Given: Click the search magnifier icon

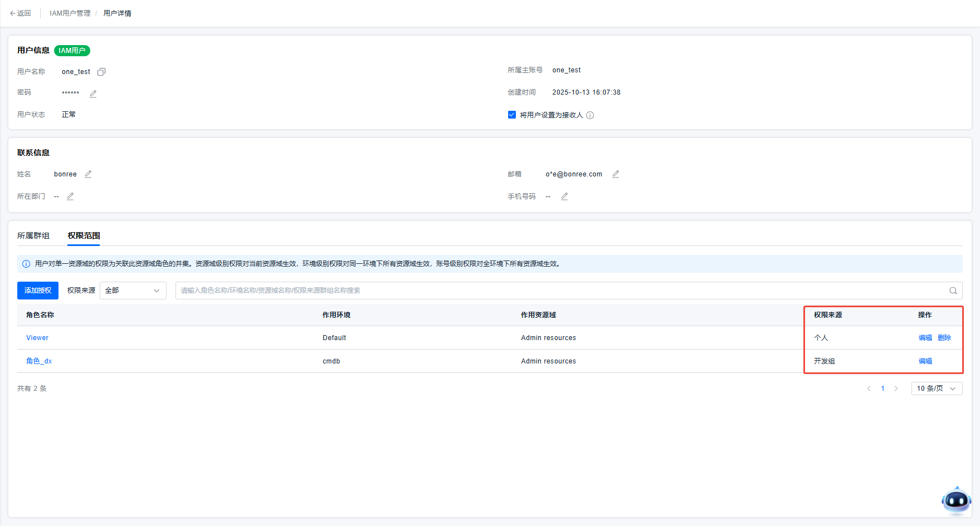Looking at the screenshot, I should [953, 291].
